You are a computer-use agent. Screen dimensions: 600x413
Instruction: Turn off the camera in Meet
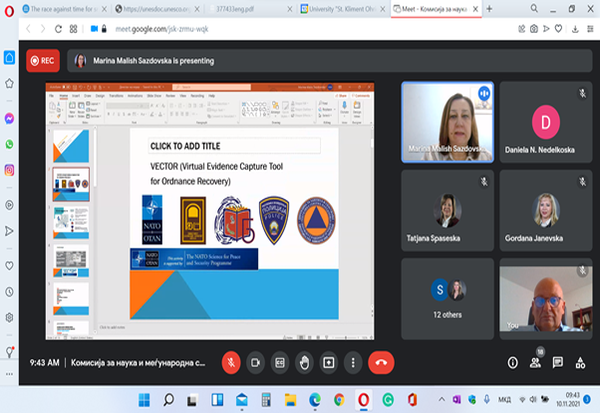pos(255,361)
